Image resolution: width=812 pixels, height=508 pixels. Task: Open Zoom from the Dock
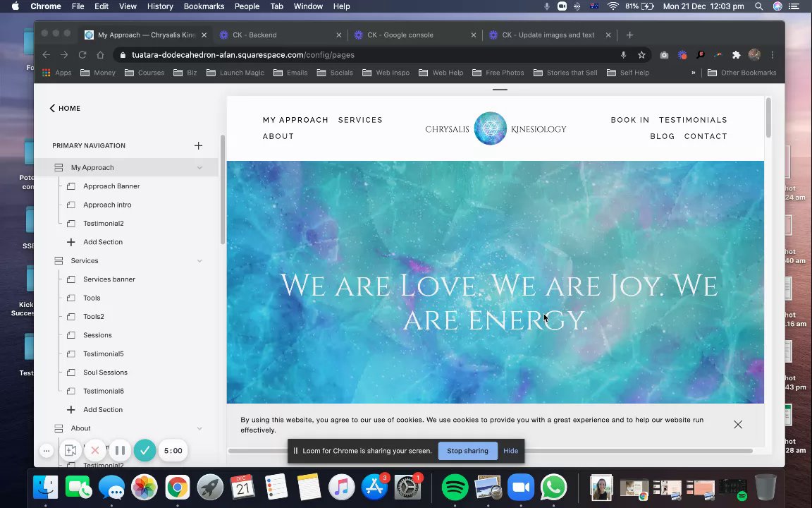pyautogui.click(x=520, y=488)
